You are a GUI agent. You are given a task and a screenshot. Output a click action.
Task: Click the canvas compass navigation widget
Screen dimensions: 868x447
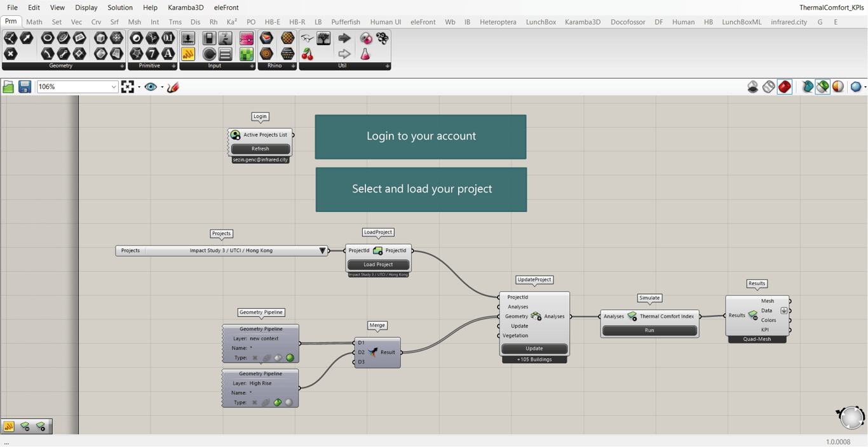tap(851, 417)
